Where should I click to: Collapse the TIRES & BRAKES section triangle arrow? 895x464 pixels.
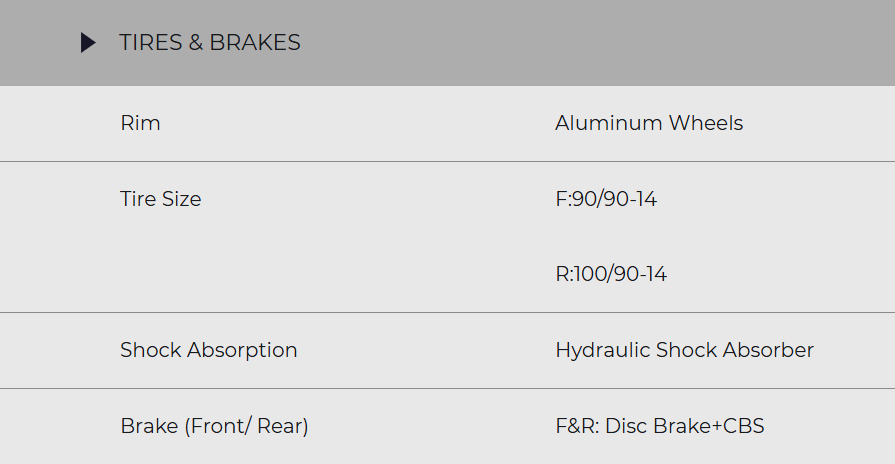pyautogui.click(x=88, y=43)
